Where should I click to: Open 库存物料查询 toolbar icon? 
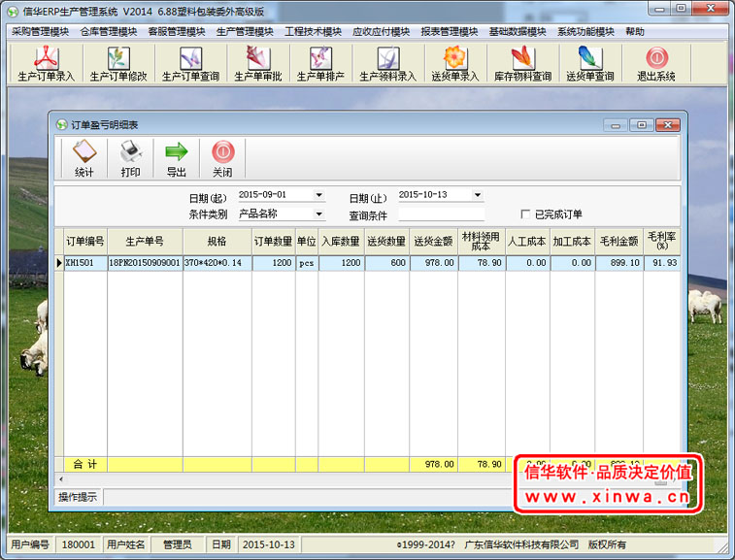point(522,63)
